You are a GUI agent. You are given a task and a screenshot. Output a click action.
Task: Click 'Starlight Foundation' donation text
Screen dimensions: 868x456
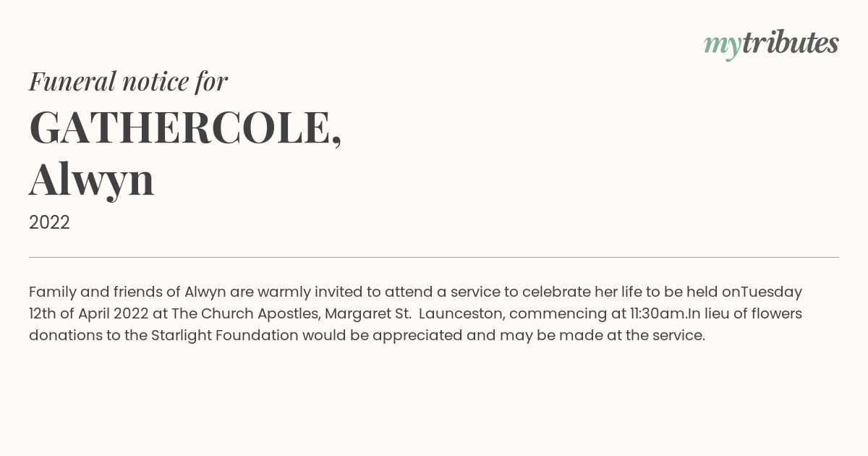click(225, 336)
